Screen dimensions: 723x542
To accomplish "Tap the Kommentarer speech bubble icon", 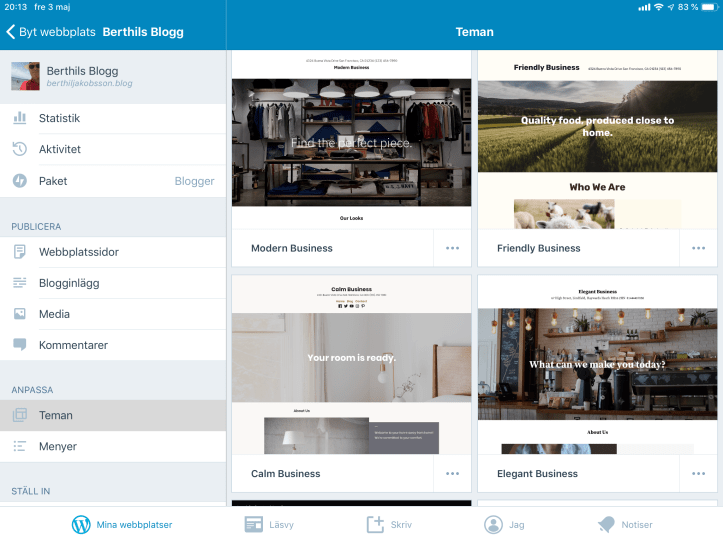I will [x=20, y=345].
